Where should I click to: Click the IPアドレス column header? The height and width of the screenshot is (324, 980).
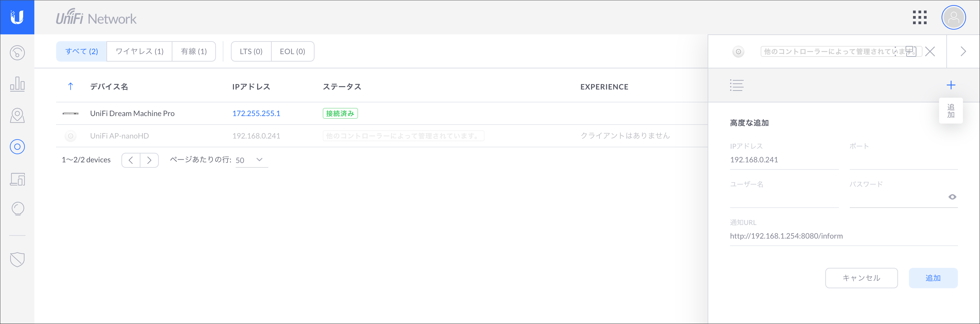(x=251, y=87)
